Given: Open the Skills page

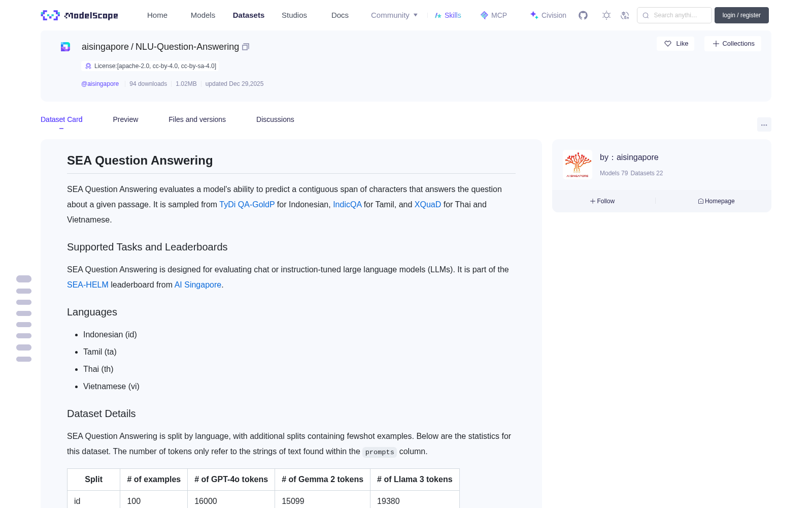Looking at the screenshot, I should click(x=448, y=15).
